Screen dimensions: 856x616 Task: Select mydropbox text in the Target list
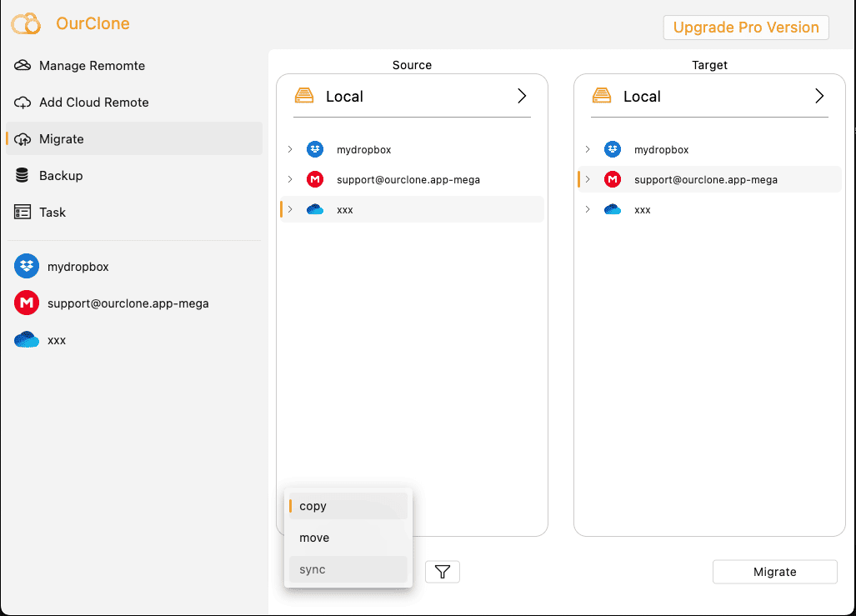pos(662,150)
